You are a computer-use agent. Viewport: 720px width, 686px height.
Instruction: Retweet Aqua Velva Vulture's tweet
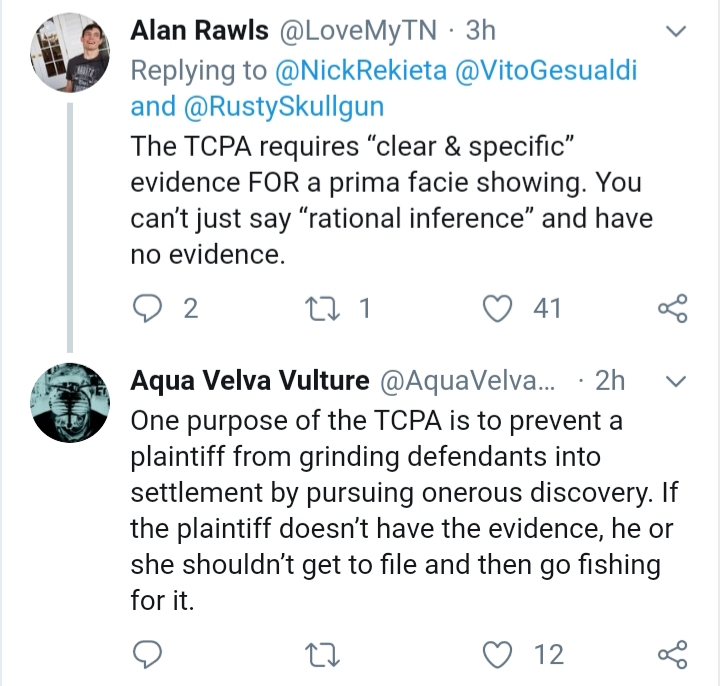pos(323,654)
